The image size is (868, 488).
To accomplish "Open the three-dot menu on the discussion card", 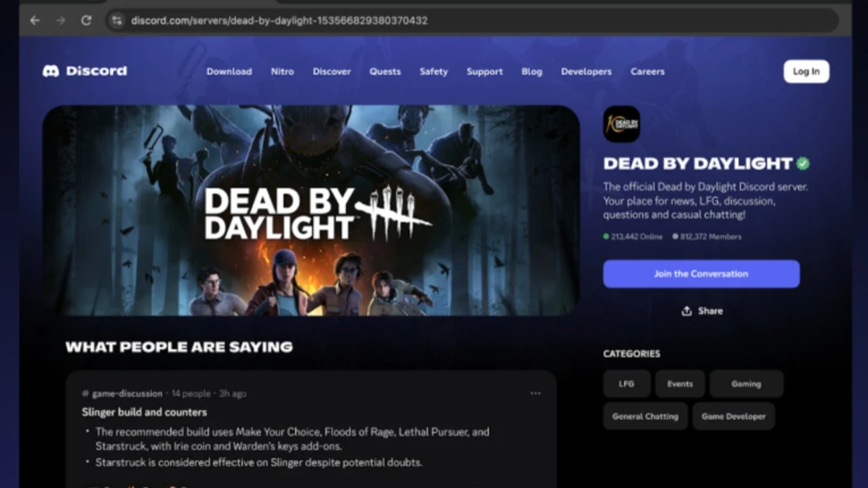I will [x=536, y=393].
